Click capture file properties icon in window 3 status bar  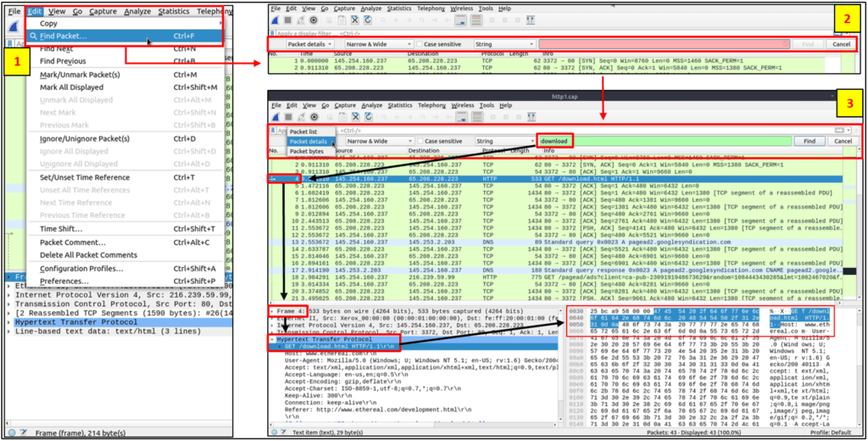tap(284, 433)
